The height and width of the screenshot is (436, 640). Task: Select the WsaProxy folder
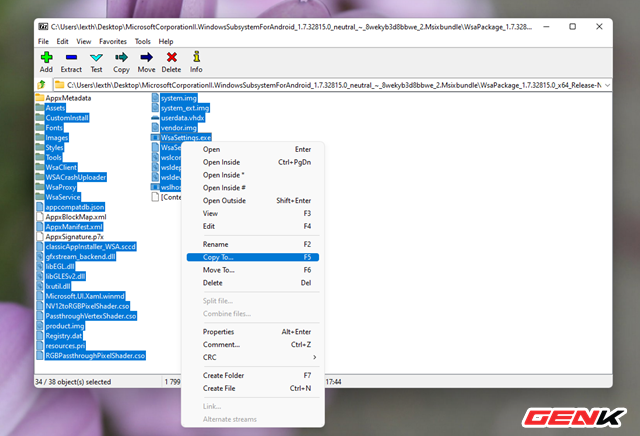click(61, 187)
